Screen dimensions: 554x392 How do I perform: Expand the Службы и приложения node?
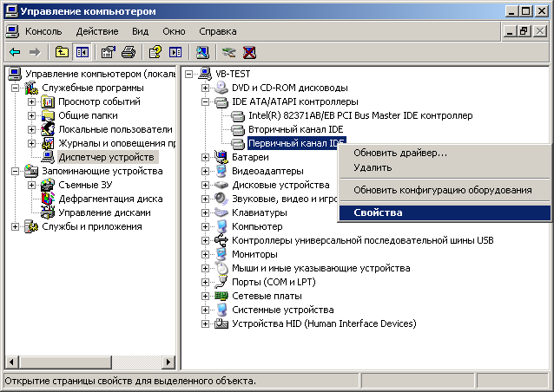(16, 226)
